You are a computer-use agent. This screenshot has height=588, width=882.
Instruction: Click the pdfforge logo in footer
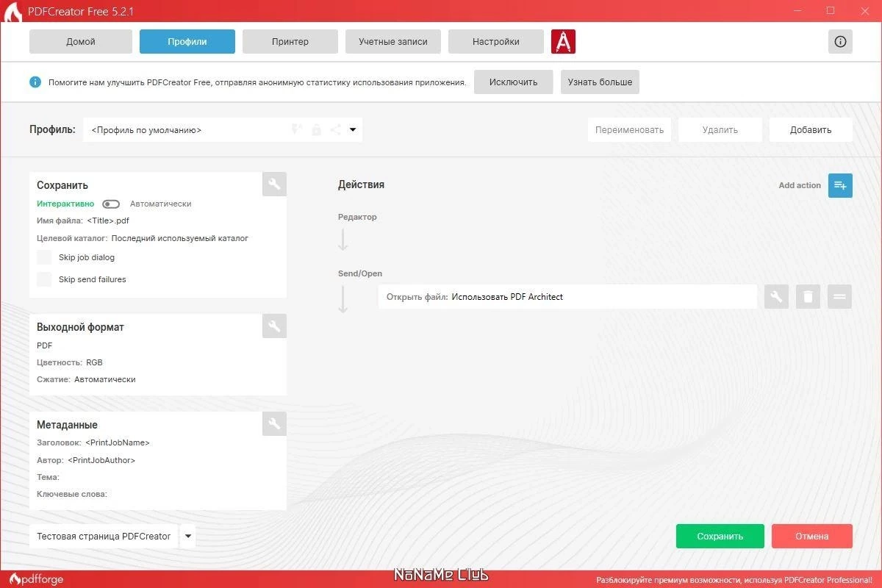[37, 579]
